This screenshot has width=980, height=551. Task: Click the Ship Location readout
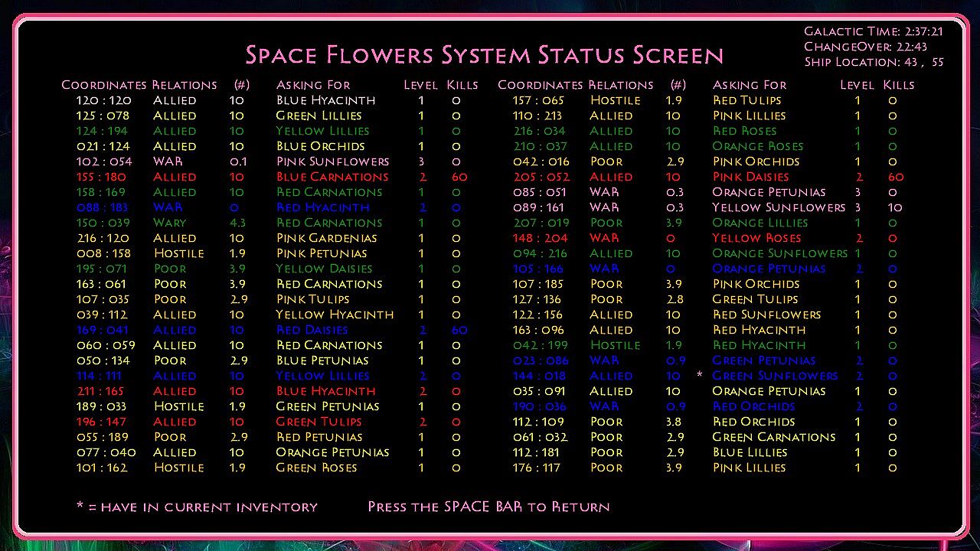click(874, 62)
